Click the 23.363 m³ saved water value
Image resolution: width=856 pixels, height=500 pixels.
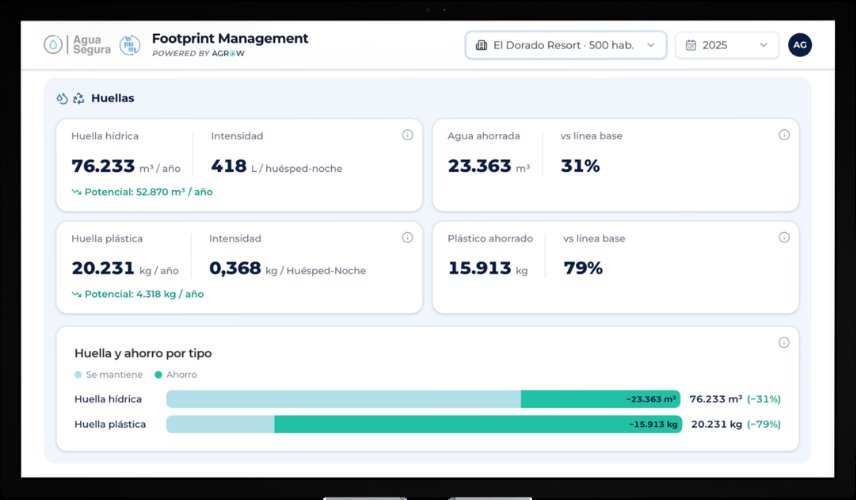[489, 166]
